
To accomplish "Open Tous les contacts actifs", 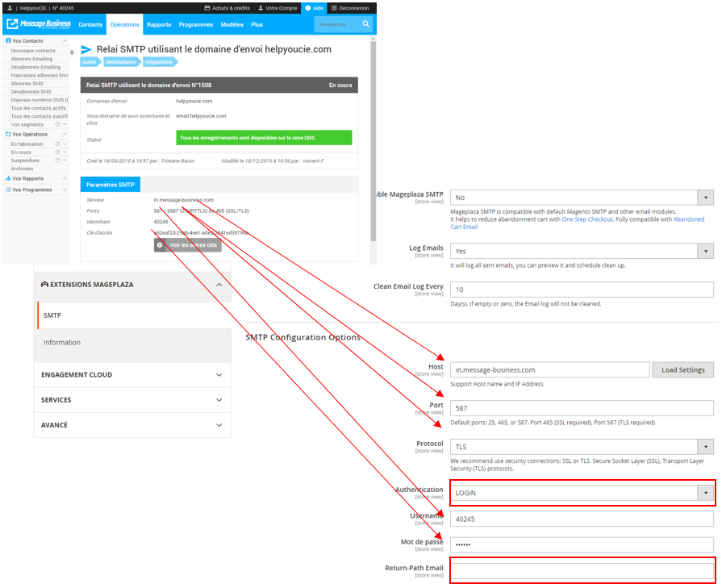I will tap(38, 108).
